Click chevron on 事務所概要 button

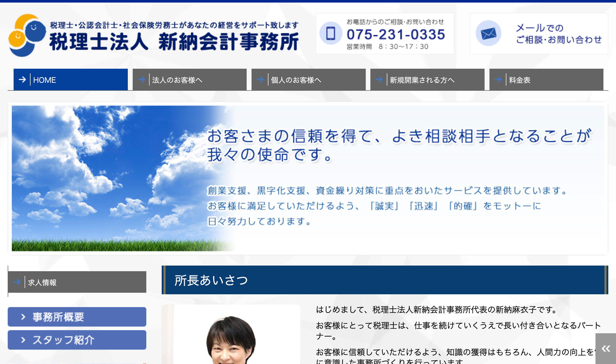tap(23, 317)
